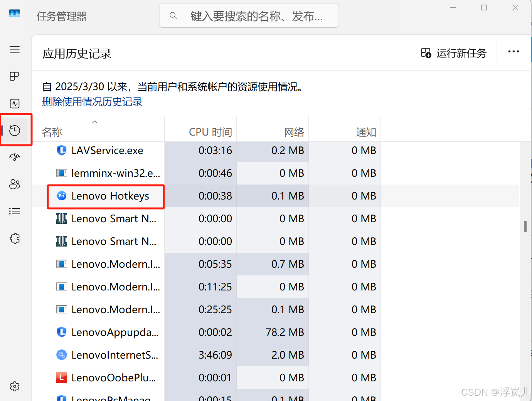The width and height of the screenshot is (532, 401).
Task: Open the Services tab icon
Action: click(x=15, y=238)
